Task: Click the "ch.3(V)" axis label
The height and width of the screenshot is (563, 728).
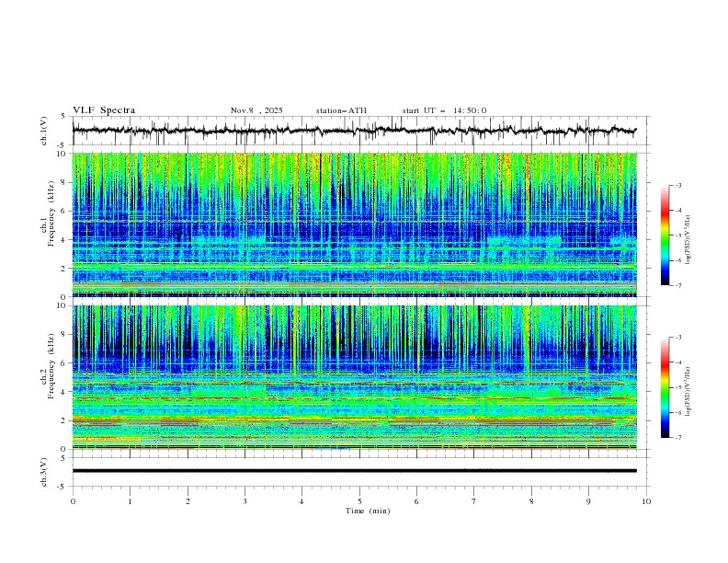Action: click(x=44, y=472)
